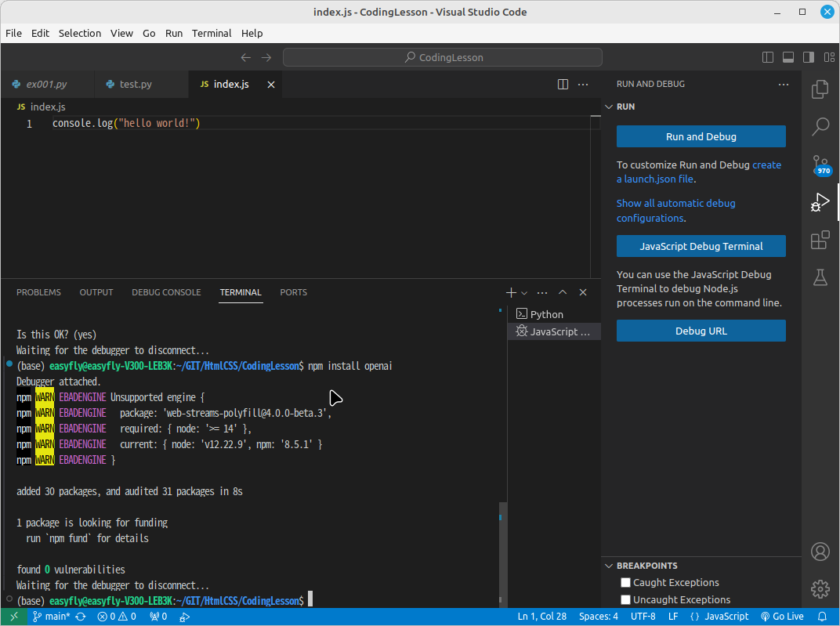Click Go Live in status bar
840x626 pixels.
pyautogui.click(x=782, y=617)
